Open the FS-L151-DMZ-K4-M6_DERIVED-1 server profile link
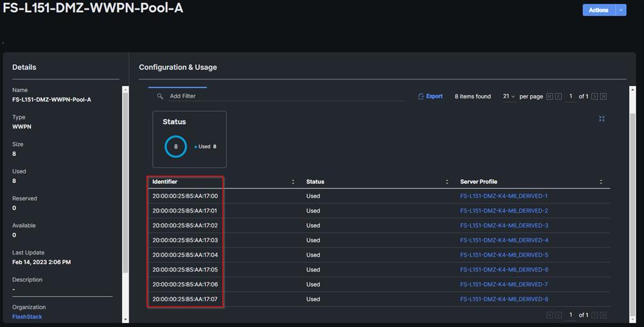The height and width of the screenshot is (327, 644). pos(504,196)
